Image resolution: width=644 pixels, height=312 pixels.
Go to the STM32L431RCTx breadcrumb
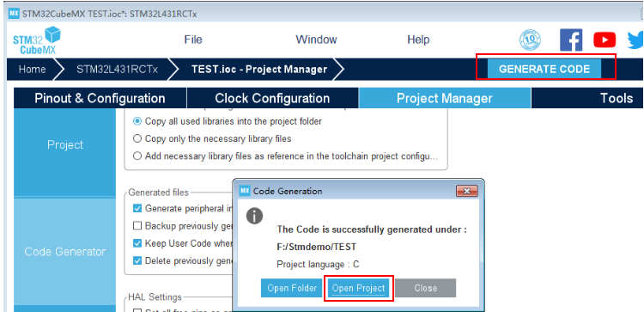pyautogui.click(x=117, y=70)
